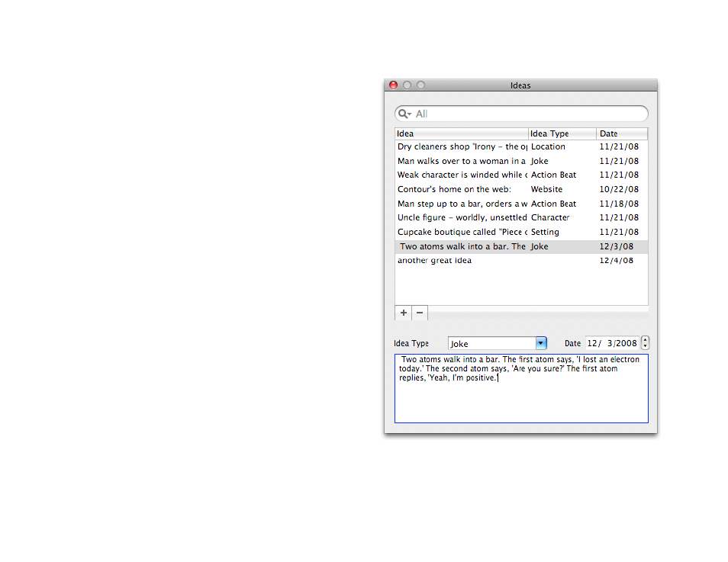This screenshot has width=728, height=562.
Task: Click the date stepper arrows
Action: (645, 343)
